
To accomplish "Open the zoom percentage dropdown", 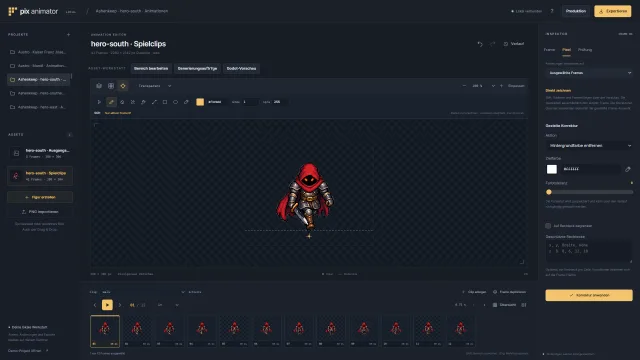I will click(483, 86).
